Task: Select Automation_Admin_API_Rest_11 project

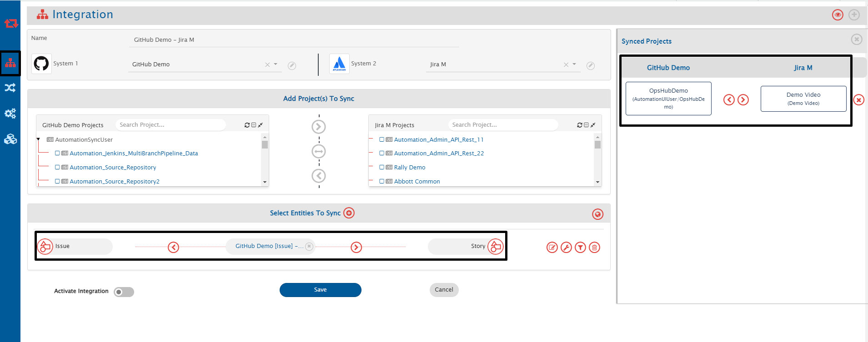Action: [438, 140]
